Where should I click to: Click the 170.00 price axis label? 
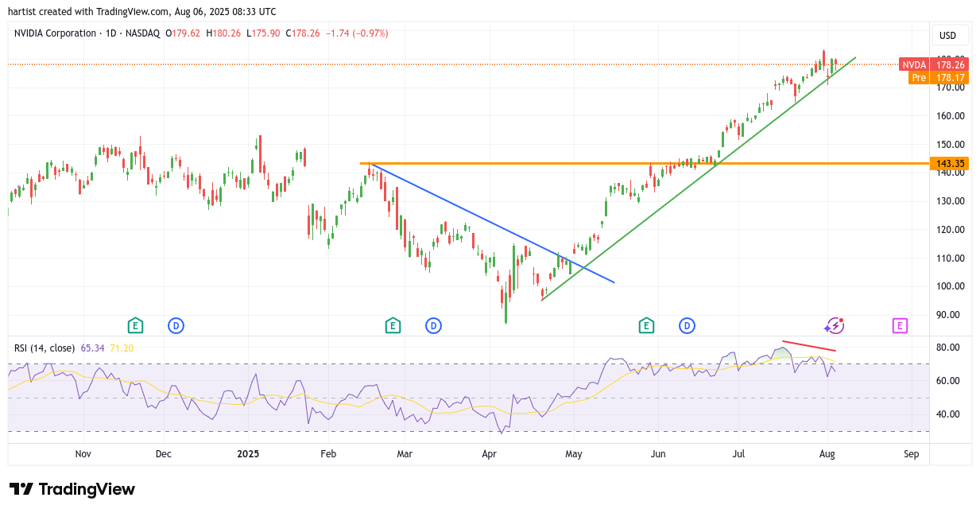pos(951,87)
